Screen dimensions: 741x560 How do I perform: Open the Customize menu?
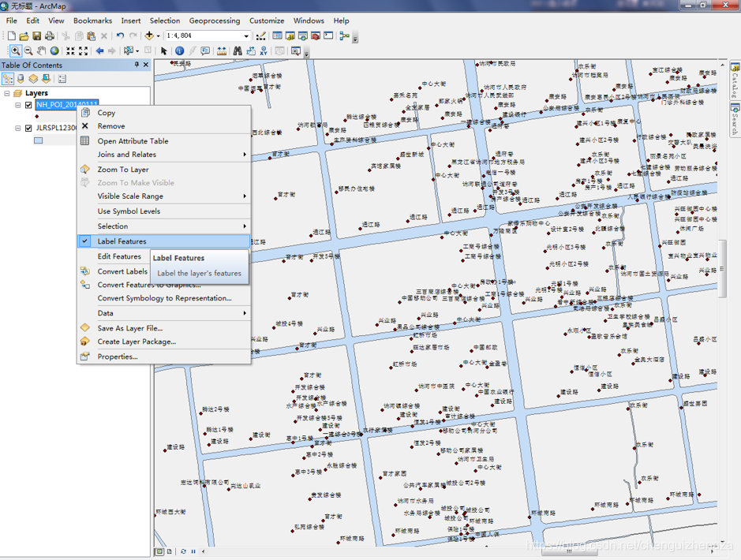click(267, 21)
